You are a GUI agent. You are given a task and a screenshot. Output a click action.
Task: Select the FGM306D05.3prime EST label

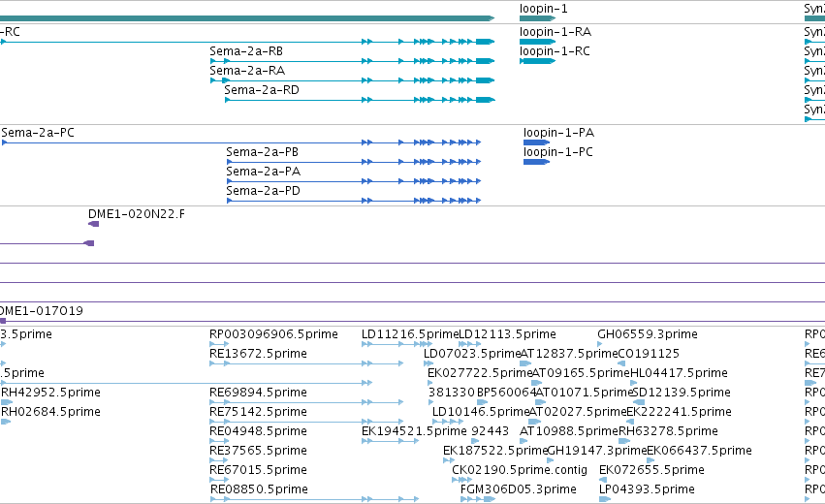click(x=519, y=489)
